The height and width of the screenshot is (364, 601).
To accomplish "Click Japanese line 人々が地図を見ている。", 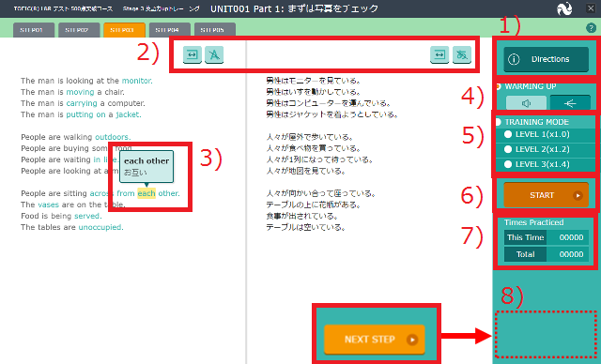I will click(306, 171).
